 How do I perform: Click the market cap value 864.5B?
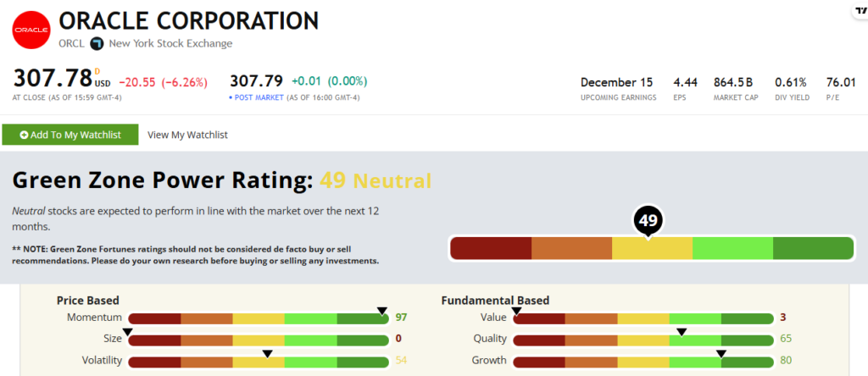(733, 82)
